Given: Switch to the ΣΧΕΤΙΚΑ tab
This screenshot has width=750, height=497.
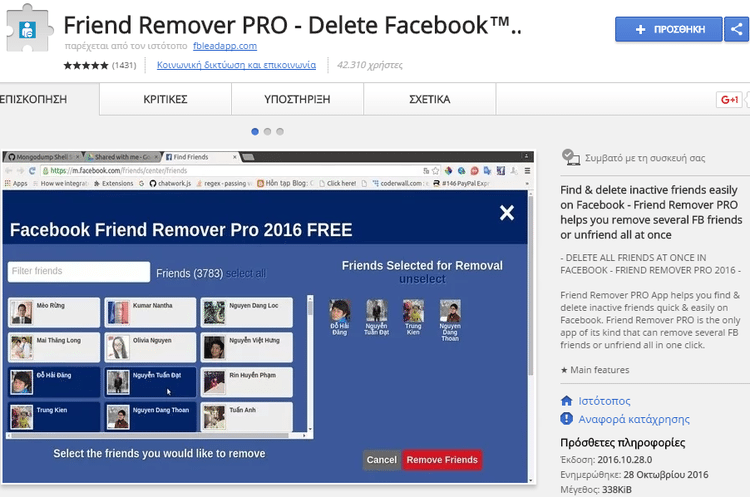Looking at the screenshot, I should tap(430, 99).
